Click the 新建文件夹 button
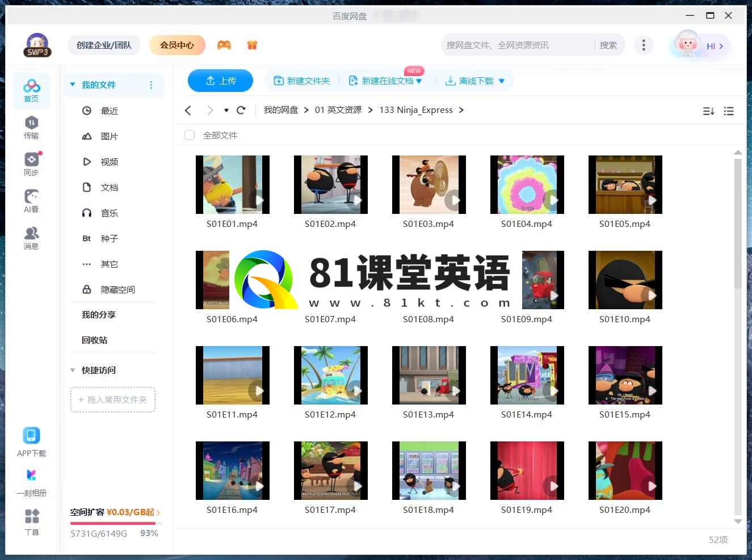752x560 pixels. click(302, 81)
